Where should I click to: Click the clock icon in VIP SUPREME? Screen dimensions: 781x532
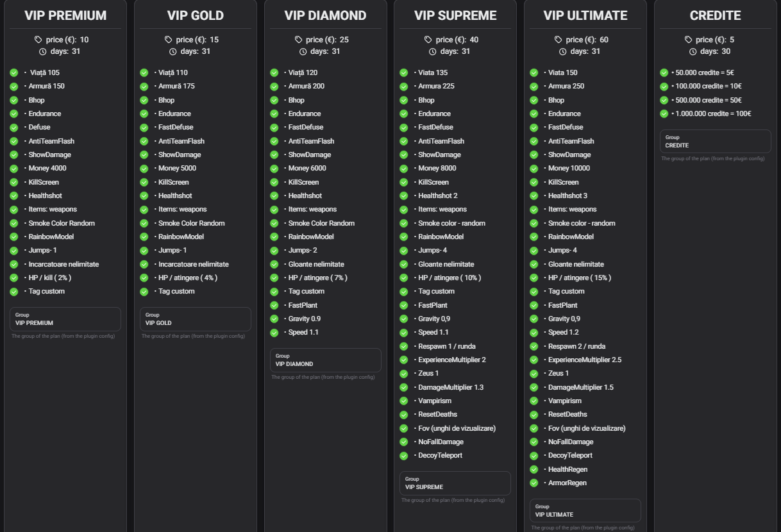click(x=432, y=51)
